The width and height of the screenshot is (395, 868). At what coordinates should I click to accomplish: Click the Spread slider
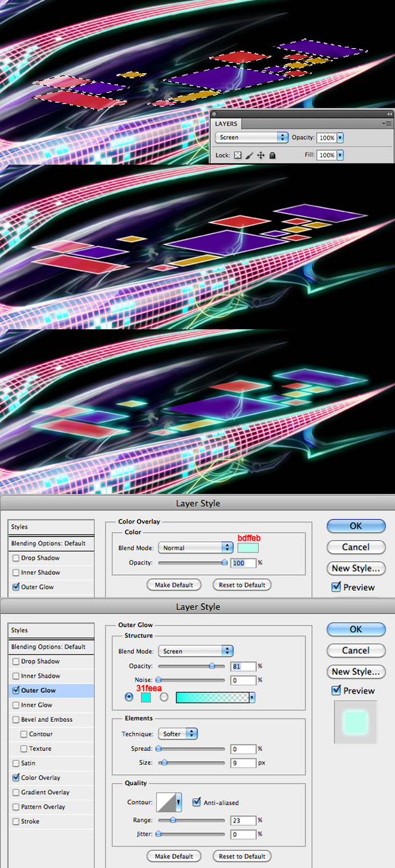tap(190, 749)
